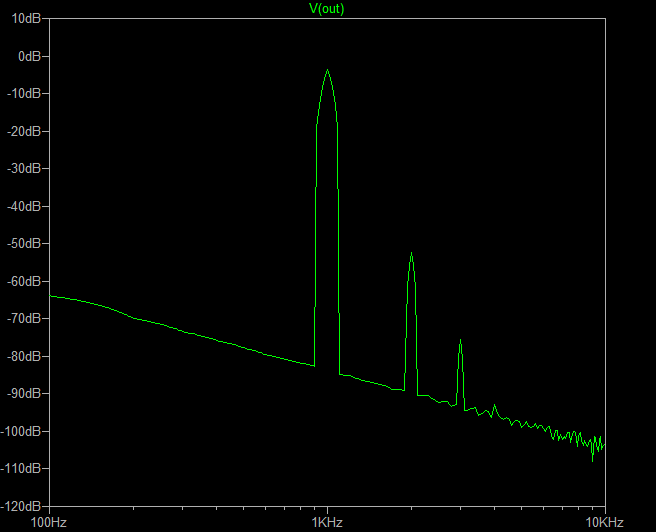Select the 0dB axis label
The height and width of the screenshot is (532, 656).
pos(30,56)
